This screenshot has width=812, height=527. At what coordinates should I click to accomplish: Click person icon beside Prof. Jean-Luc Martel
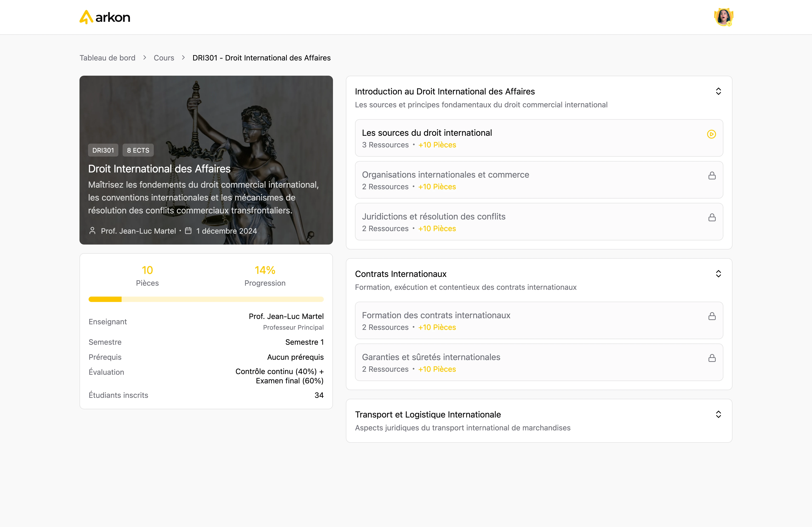(92, 231)
